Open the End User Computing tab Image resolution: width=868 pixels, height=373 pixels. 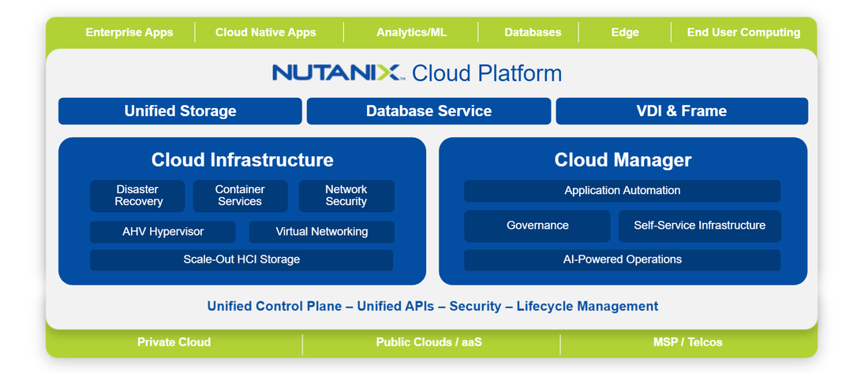click(x=743, y=32)
